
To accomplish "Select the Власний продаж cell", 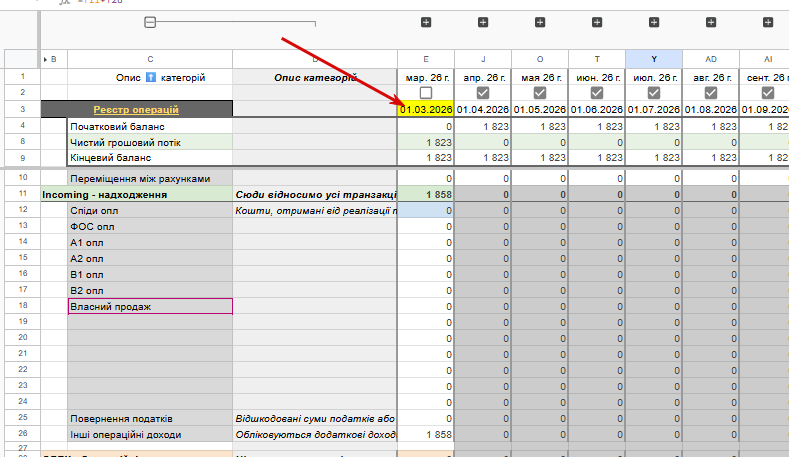I will [150, 307].
